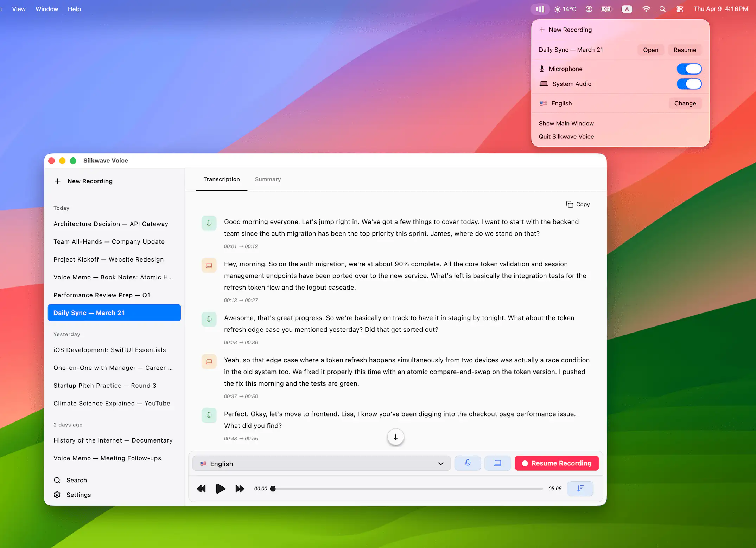Click Change next to English in the popup
Screen dimensions: 756x548
point(685,103)
